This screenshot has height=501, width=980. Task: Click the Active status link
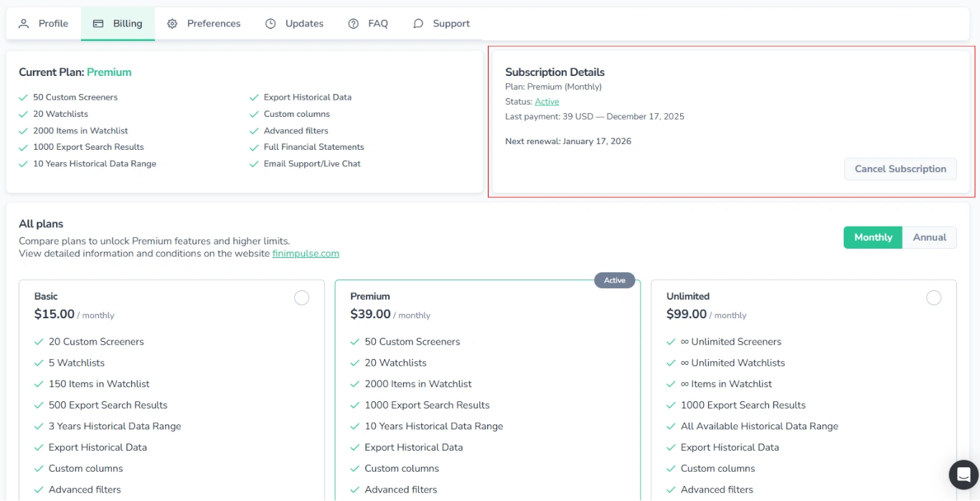[546, 101]
